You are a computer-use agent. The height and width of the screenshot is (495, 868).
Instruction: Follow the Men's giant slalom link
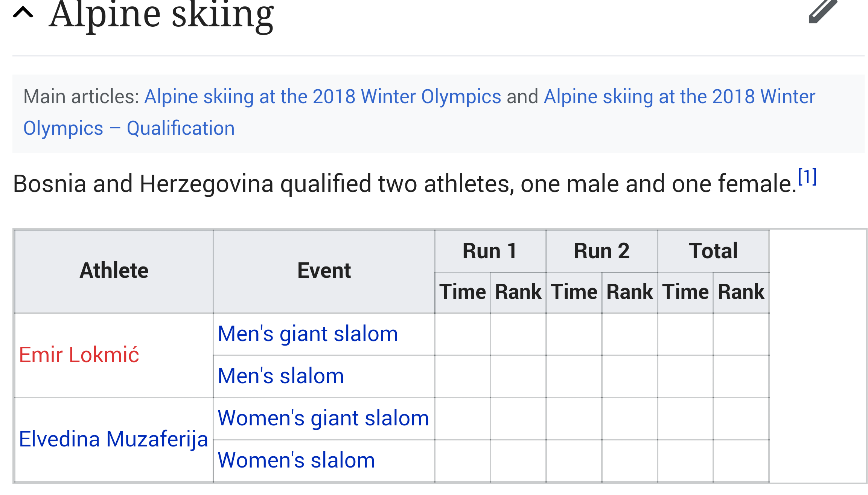tap(308, 334)
